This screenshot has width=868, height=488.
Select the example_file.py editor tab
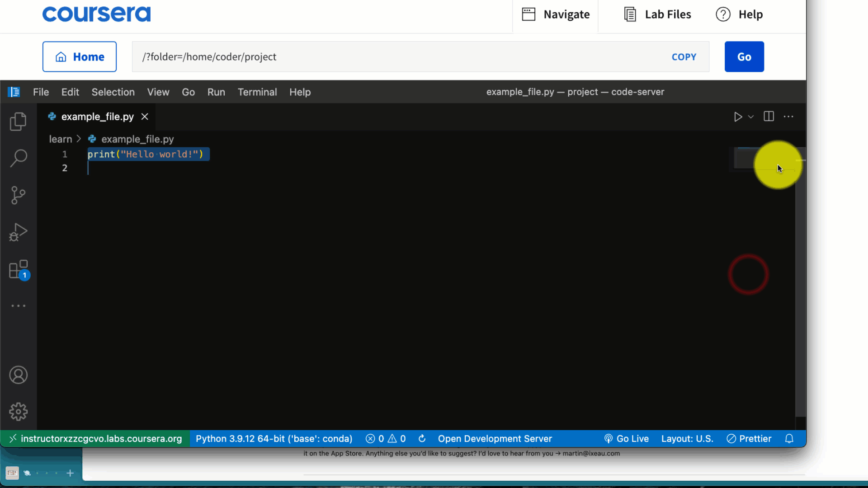pos(97,117)
